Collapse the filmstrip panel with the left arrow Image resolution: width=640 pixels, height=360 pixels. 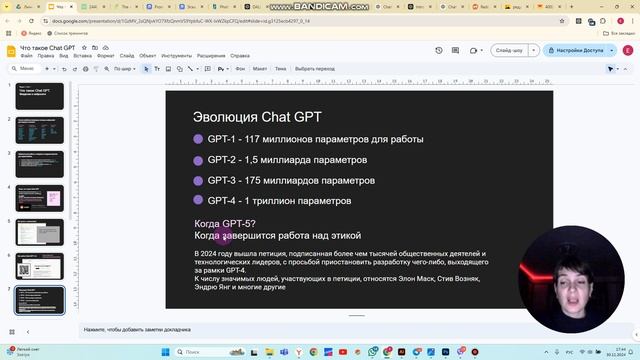[28, 332]
